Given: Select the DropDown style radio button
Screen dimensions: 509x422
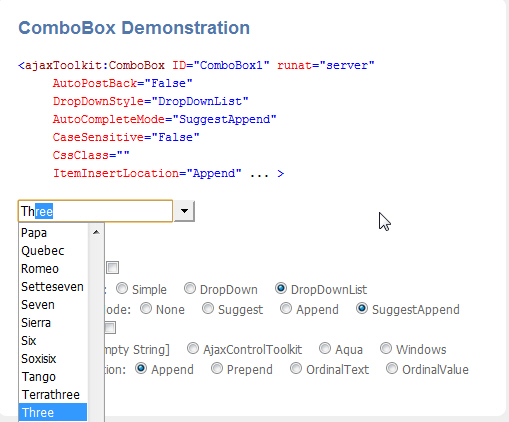Looking at the screenshot, I should pyautogui.click(x=190, y=288).
